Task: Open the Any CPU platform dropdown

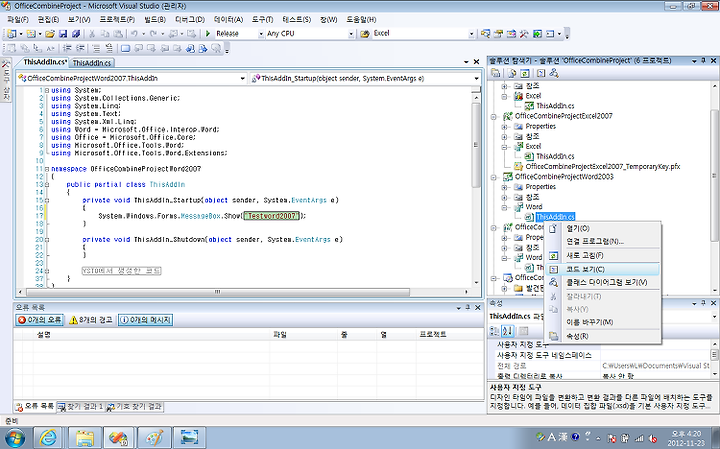Action: click(351, 34)
